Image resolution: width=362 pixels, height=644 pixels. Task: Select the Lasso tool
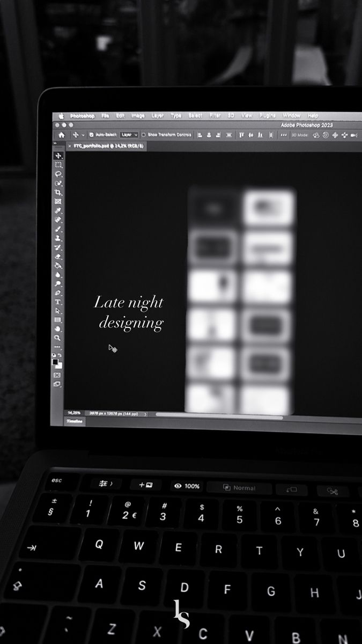click(58, 174)
